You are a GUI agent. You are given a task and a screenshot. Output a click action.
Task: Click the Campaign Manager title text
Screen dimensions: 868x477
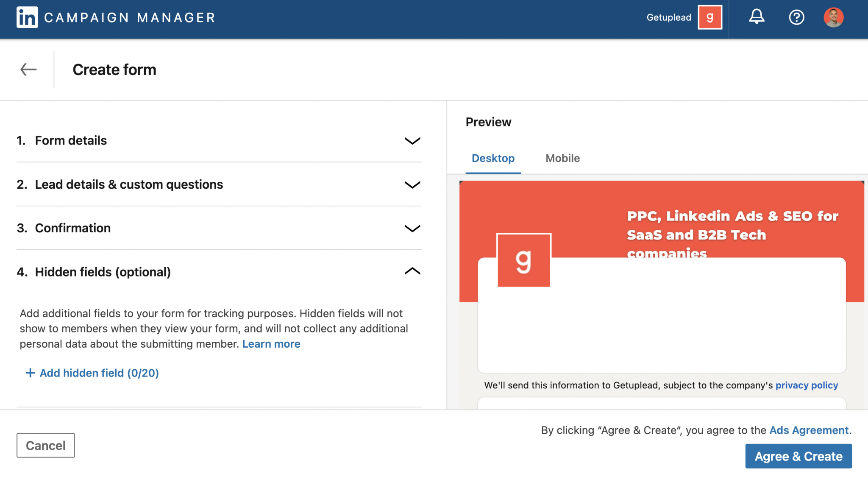click(x=130, y=17)
